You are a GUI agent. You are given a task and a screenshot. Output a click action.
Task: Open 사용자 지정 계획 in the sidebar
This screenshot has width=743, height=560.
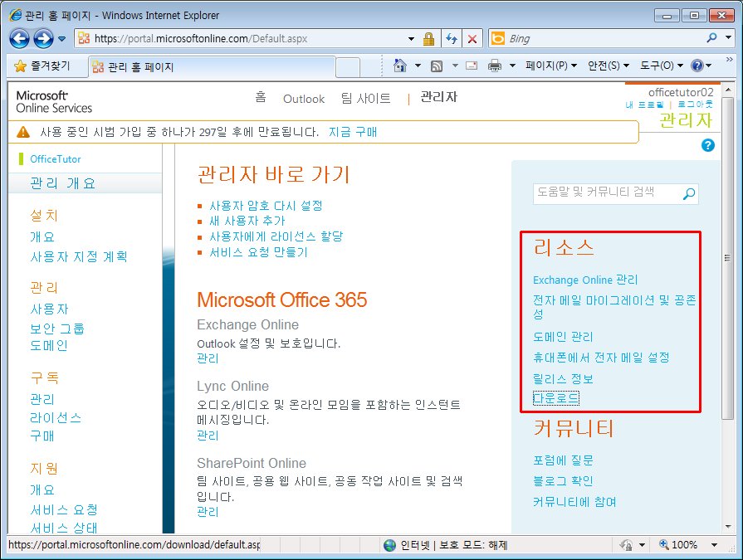point(79,256)
